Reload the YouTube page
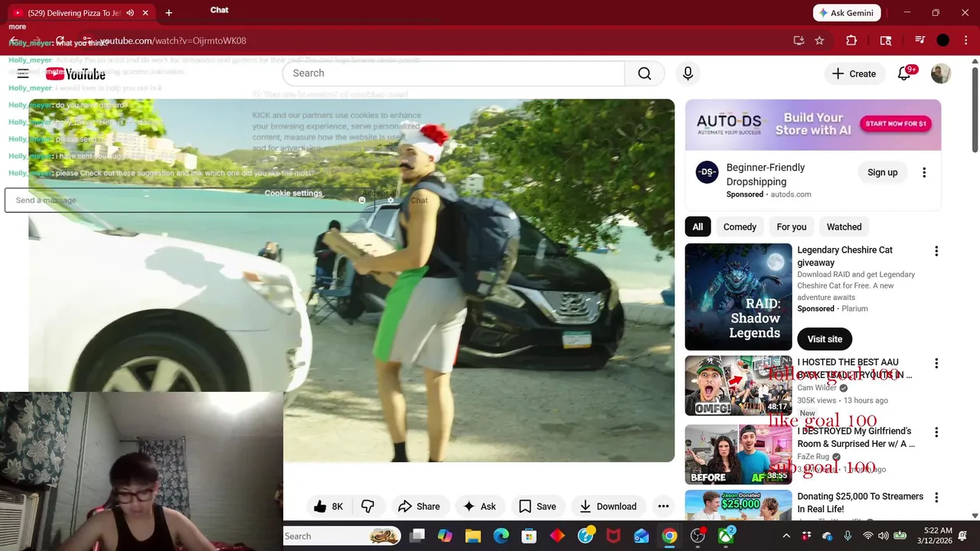This screenshot has width=980, height=551. [x=60, y=41]
